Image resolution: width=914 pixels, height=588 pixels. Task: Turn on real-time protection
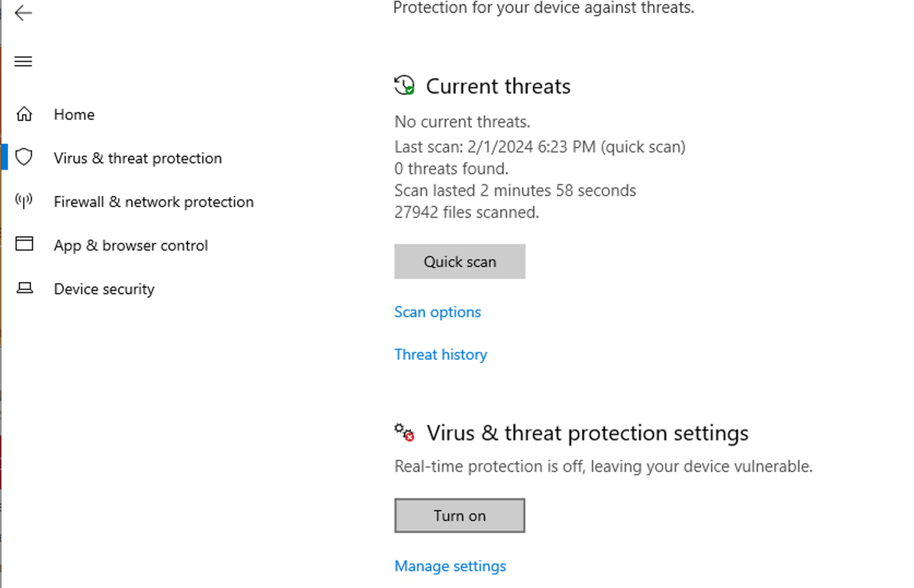pos(459,515)
